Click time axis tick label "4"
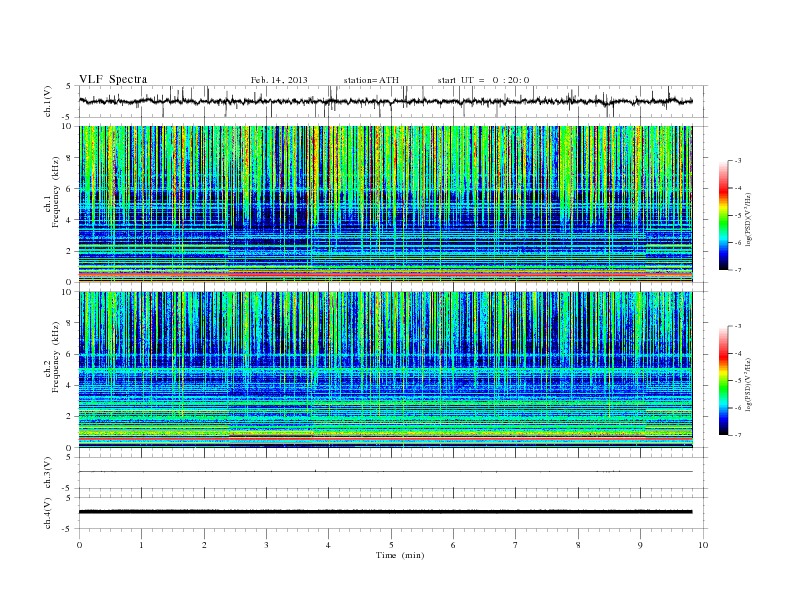The height and width of the screenshot is (612, 792). 328,545
